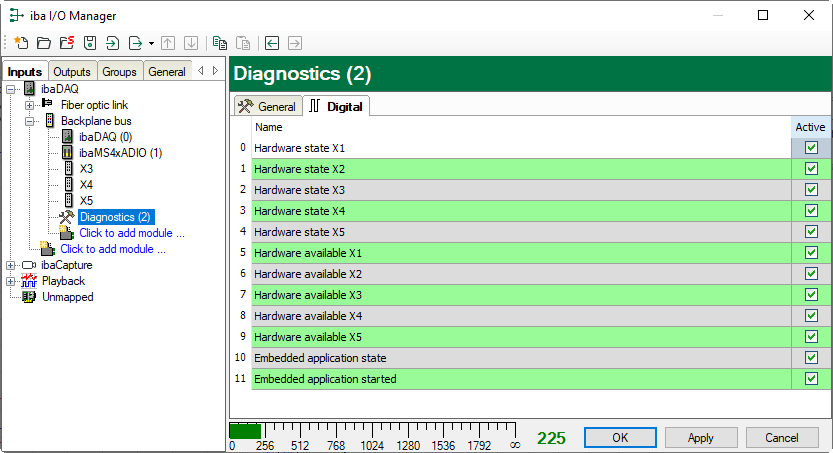
Task: Click the ibaCapture camera icon
Action: coord(29,264)
